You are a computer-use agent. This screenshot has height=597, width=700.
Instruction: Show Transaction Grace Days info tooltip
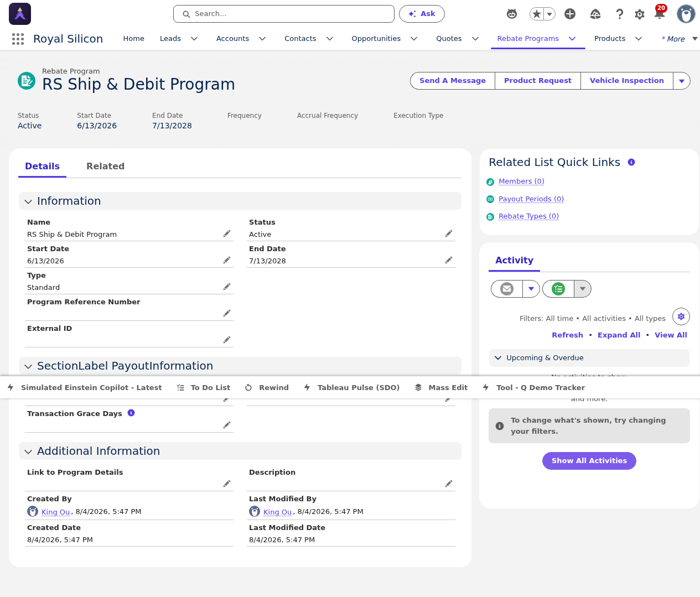(x=131, y=413)
